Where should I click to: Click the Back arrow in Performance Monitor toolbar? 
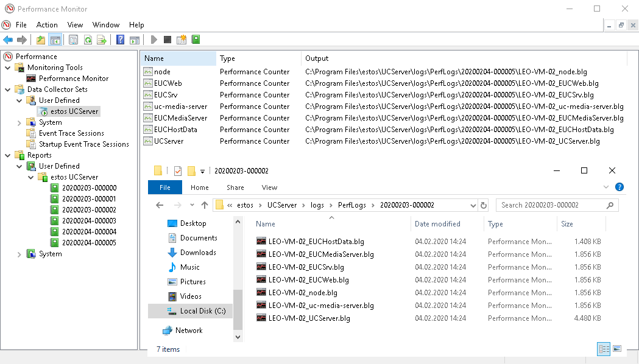(8, 40)
